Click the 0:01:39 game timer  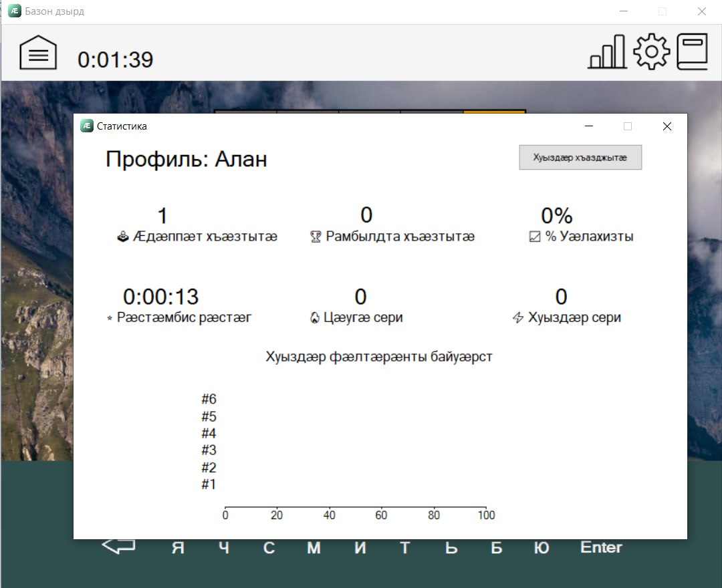click(115, 60)
